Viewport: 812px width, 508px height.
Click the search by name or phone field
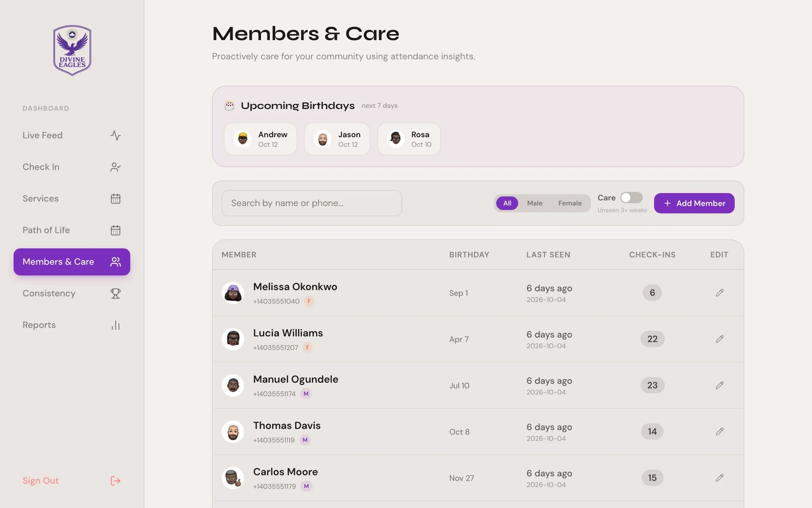pos(312,203)
